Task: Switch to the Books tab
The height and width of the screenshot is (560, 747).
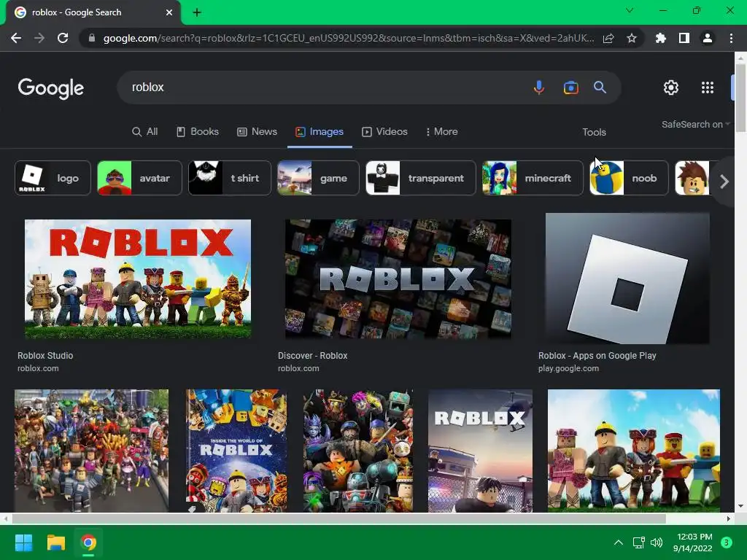Action: point(198,132)
